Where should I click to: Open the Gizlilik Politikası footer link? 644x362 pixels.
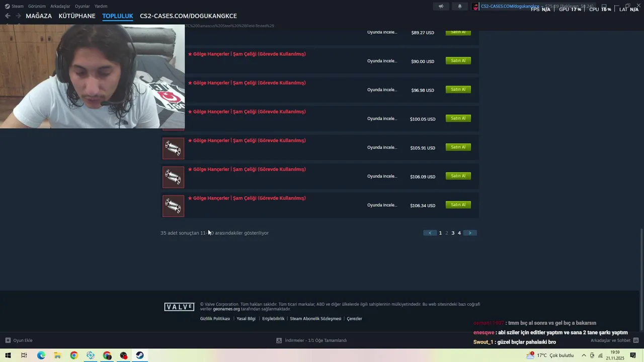pyautogui.click(x=215, y=319)
